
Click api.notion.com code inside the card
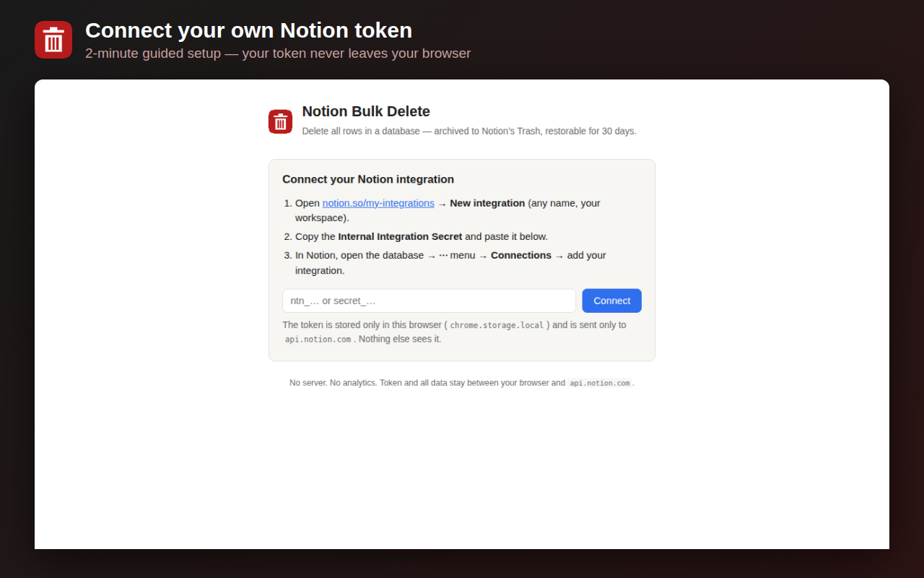[x=318, y=339]
